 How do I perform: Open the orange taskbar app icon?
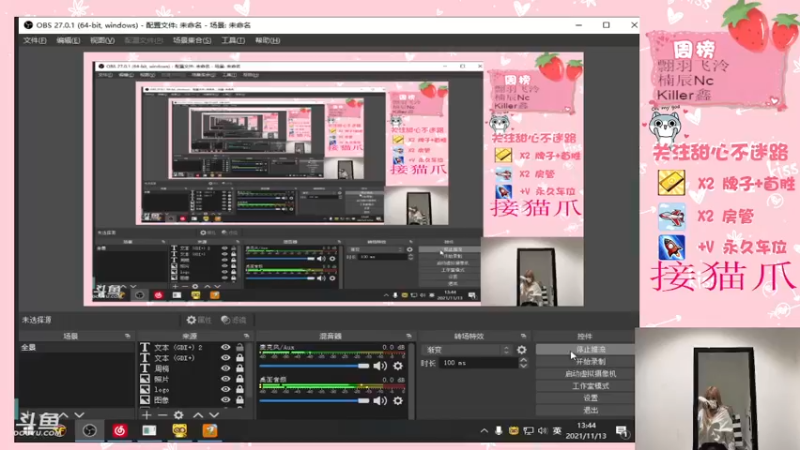[210, 431]
